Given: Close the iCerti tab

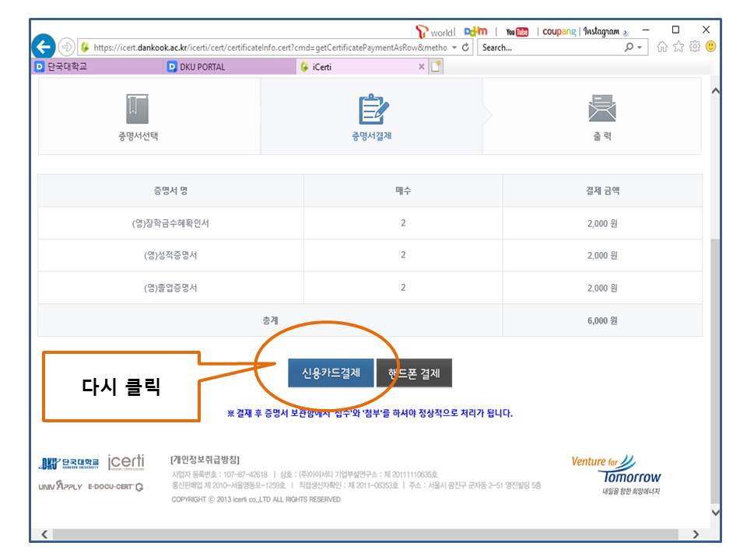Looking at the screenshot, I should tap(422, 67).
